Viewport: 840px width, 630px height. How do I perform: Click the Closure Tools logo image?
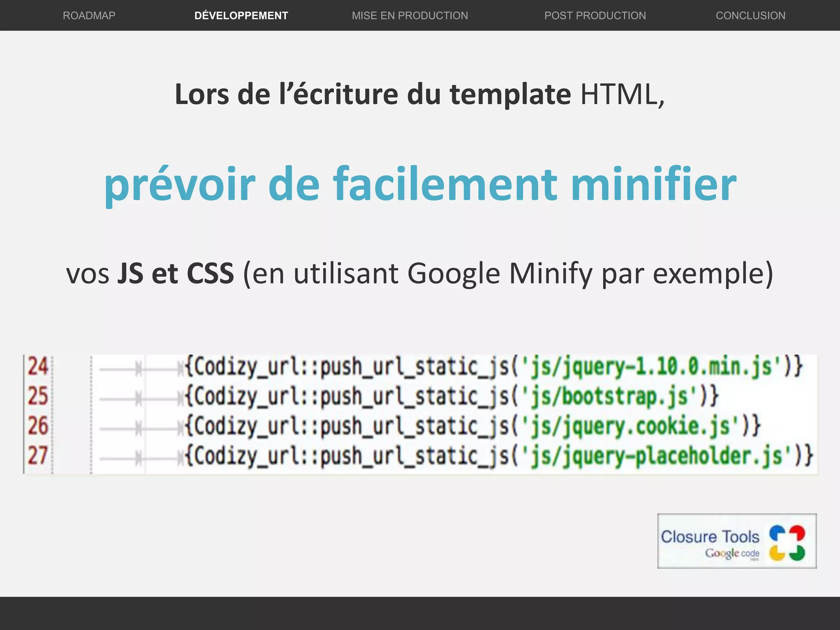[737, 541]
